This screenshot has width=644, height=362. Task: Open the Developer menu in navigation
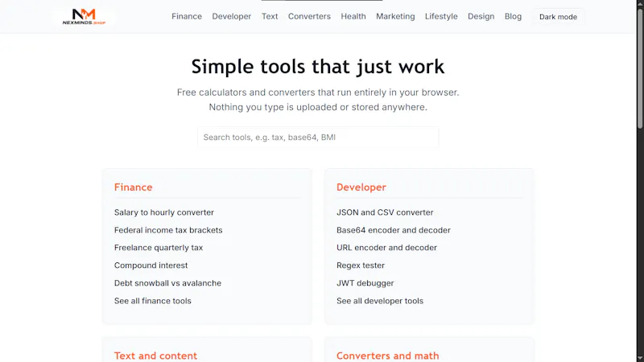pyautogui.click(x=232, y=16)
